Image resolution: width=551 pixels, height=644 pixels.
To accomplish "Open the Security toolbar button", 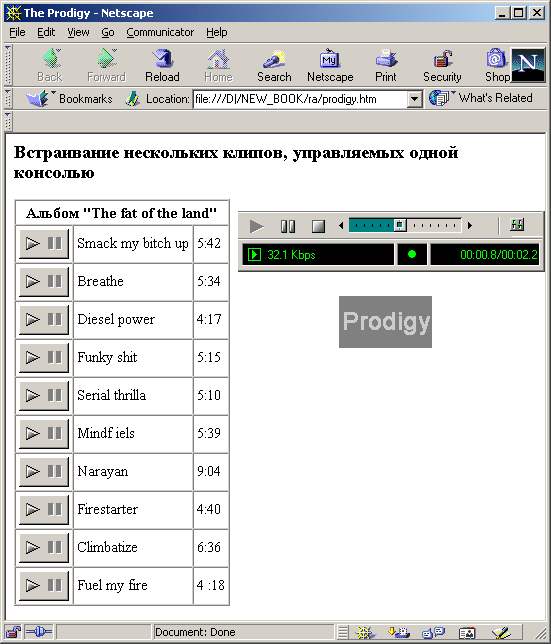I will [442, 66].
